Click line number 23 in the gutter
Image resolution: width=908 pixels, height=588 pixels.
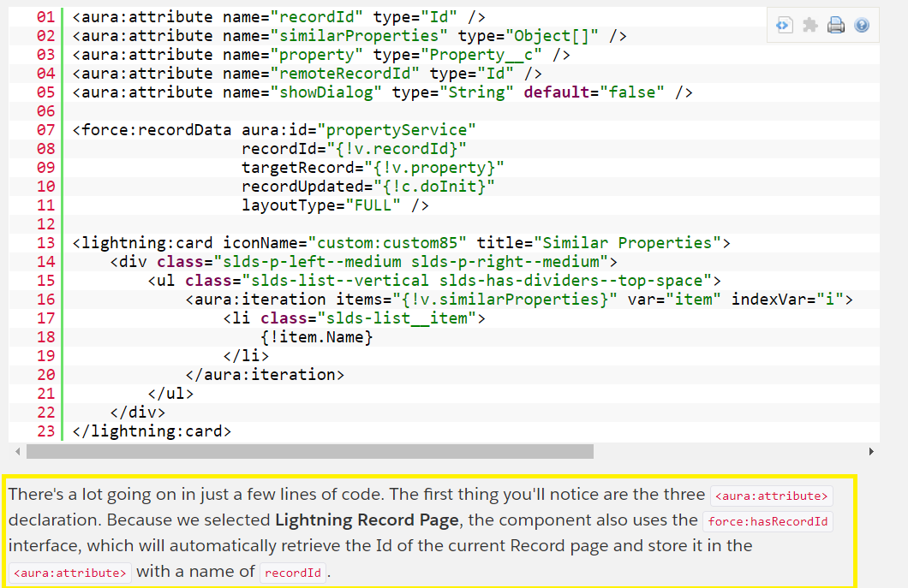[x=45, y=431]
